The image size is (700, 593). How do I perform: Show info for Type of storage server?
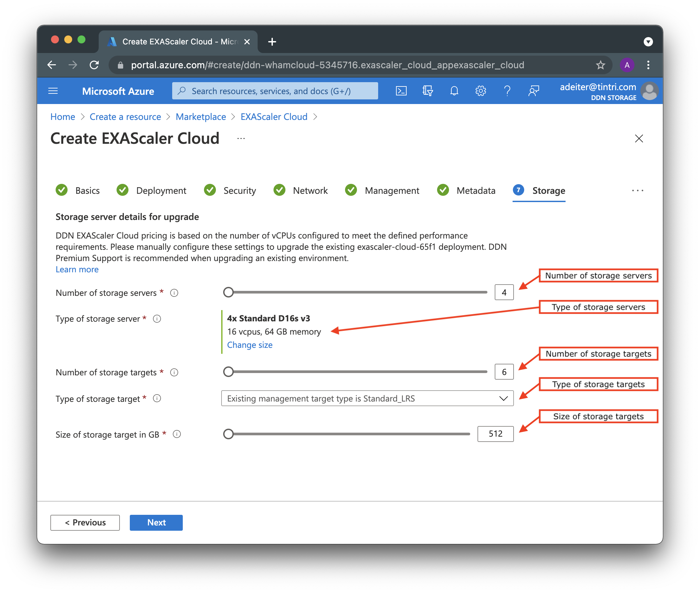tap(157, 319)
